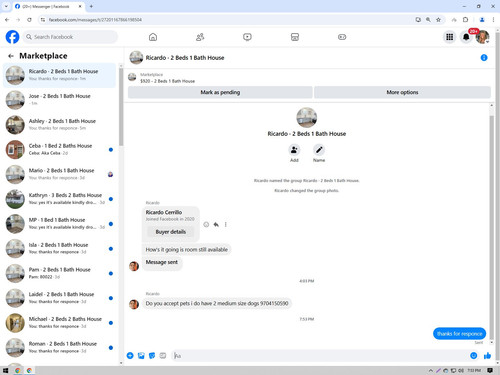Open the MP - 1 Bed 1 Bath House conversation
500x375 pixels.
click(59, 223)
